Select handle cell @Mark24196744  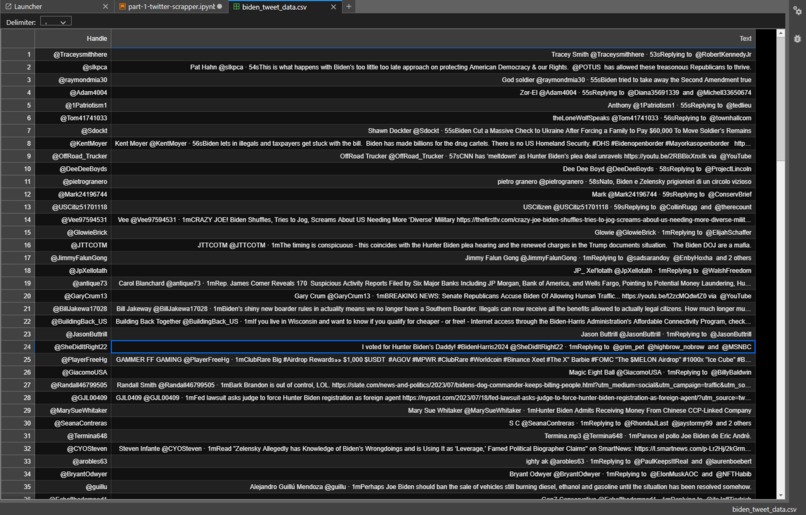73,194
